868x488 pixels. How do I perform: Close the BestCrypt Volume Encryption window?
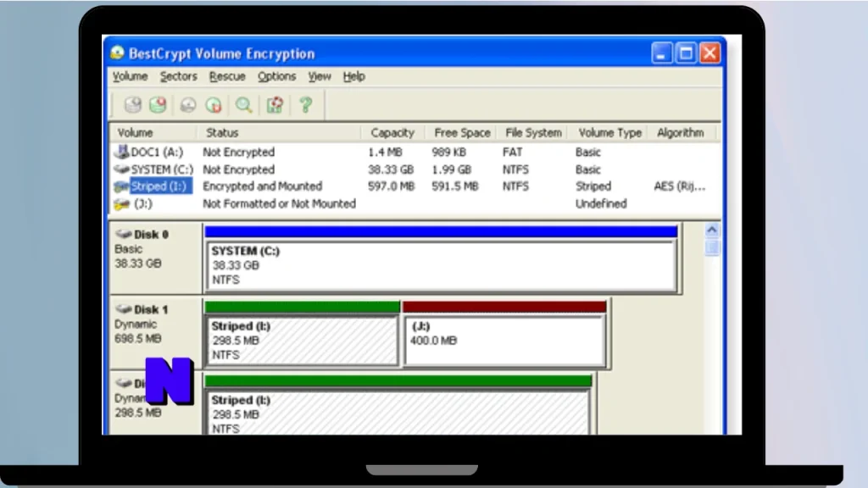(709, 53)
